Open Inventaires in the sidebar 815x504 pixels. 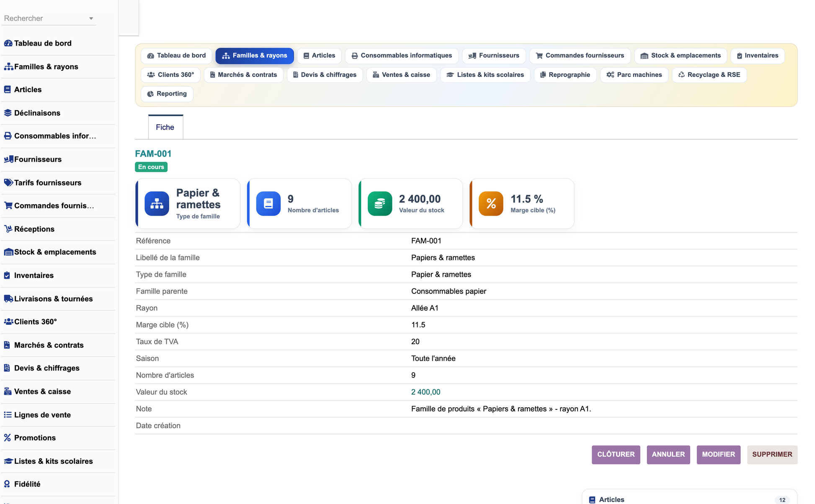(x=58, y=275)
